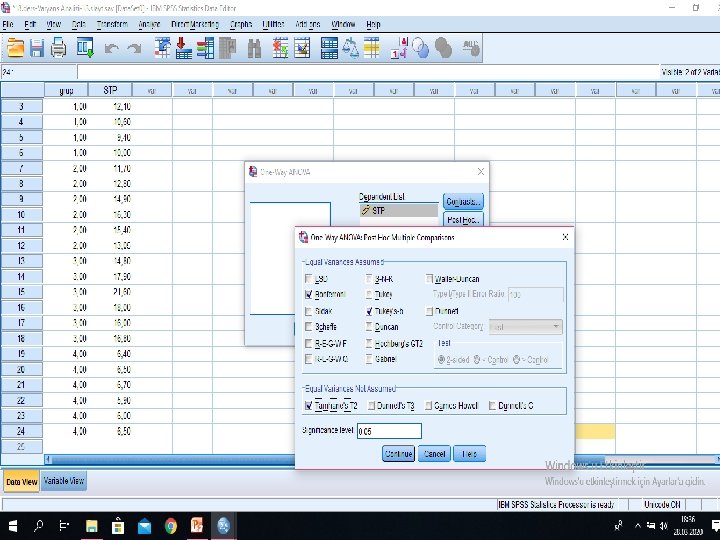Switch to Variable View tab

coord(63,481)
